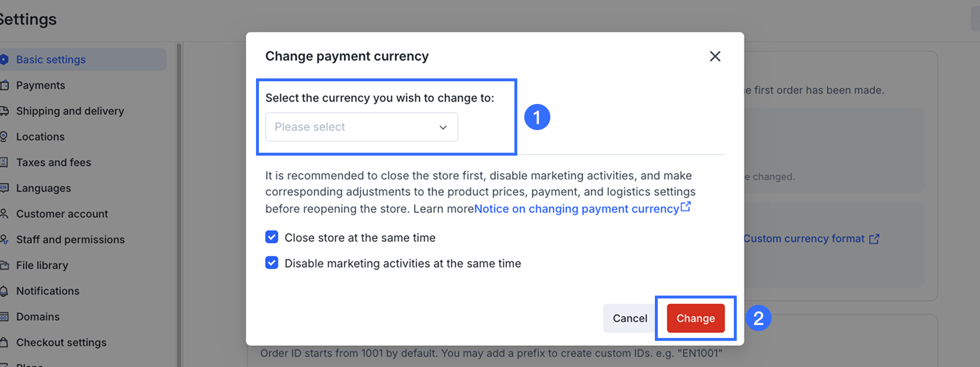Uncheck Close store at the same time
The image size is (980, 367).
coord(272,237)
